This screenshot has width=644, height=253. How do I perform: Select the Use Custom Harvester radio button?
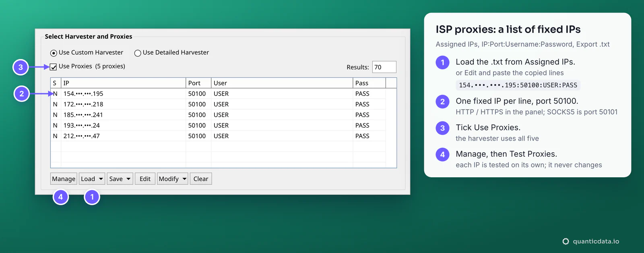pos(54,53)
